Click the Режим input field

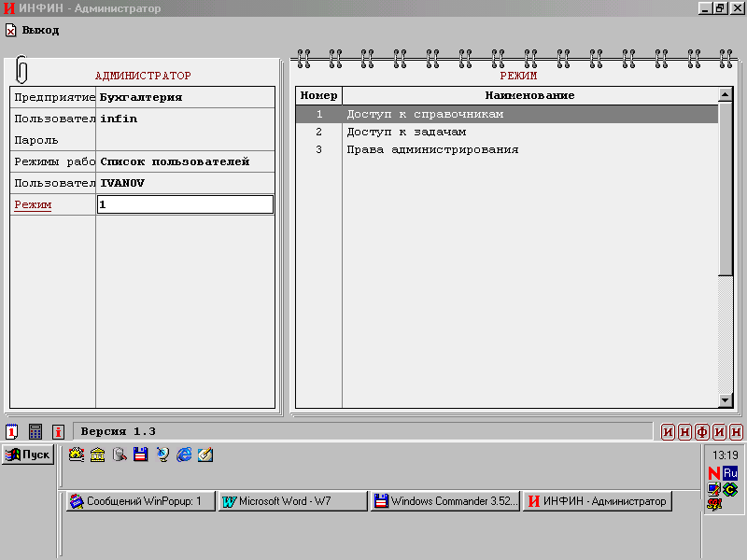(x=185, y=204)
